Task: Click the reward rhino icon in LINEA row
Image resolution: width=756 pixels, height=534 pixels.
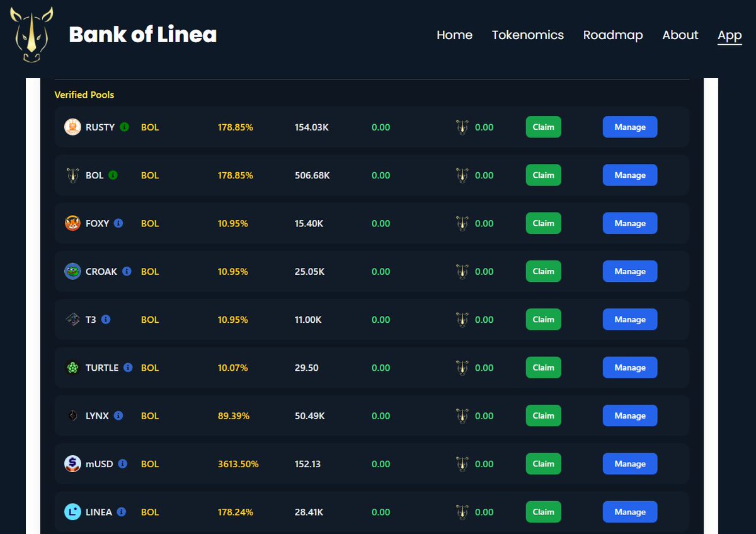Action: click(462, 513)
